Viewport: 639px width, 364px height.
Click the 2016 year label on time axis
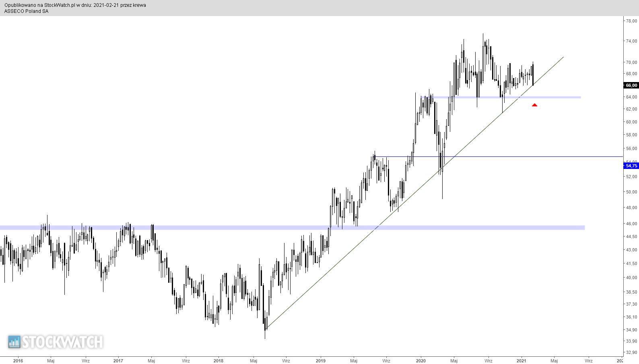pyautogui.click(x=18, y=361)
